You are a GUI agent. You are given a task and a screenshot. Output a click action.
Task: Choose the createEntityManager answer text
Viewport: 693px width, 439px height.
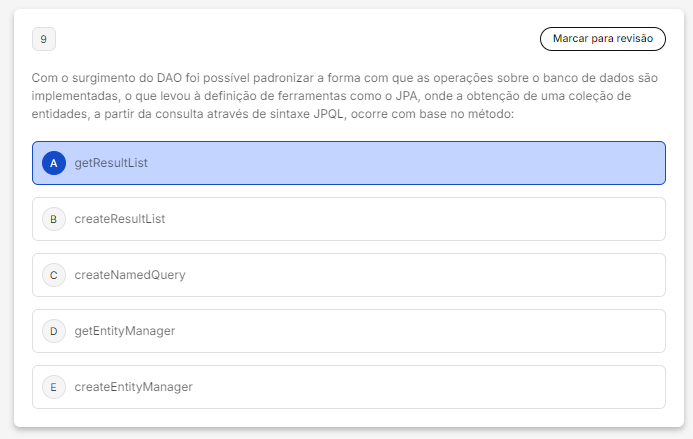pos(133,387)
